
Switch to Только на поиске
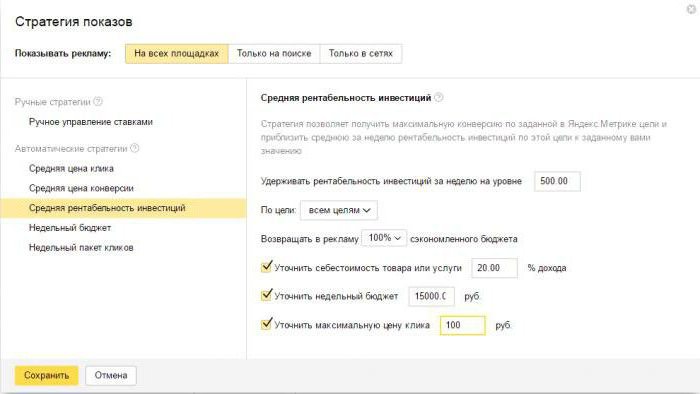click(274, 54)
